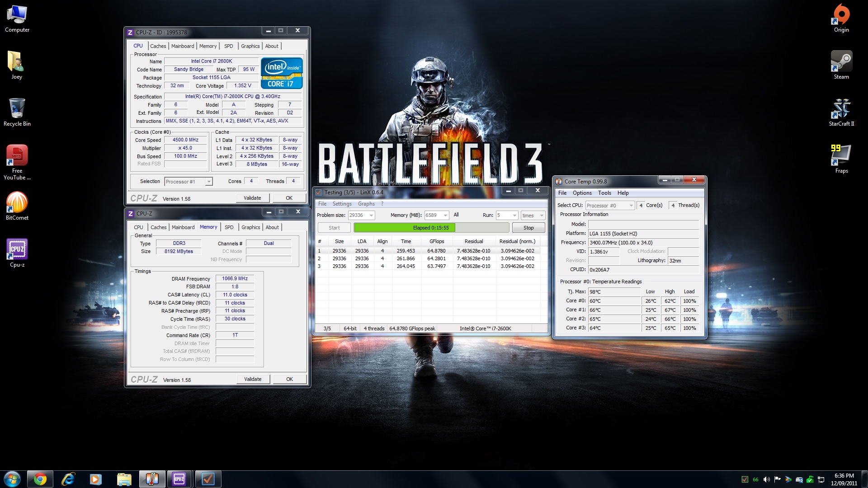Open the Select CPU dropdown in Core Temp
The image size is (868, 488).
[x=610, y=206]
